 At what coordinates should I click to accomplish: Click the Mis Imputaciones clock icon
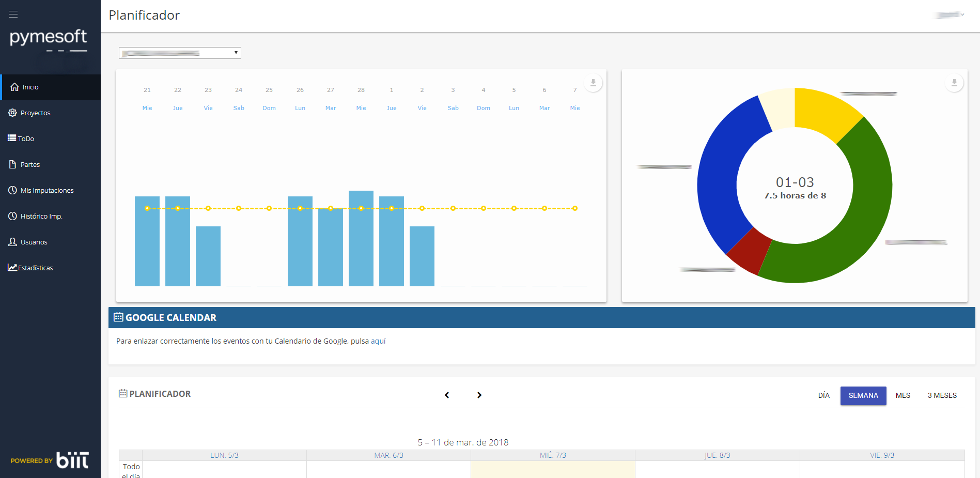12,190
